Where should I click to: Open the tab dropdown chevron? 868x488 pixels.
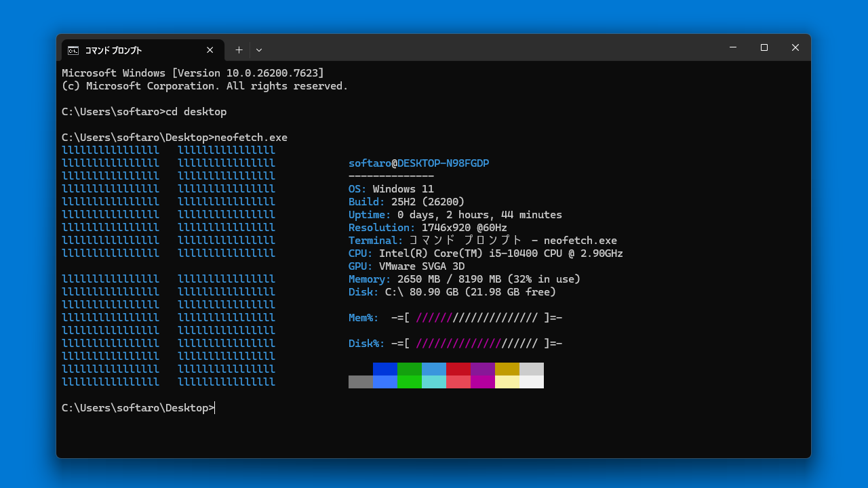[x=259, y=49]
